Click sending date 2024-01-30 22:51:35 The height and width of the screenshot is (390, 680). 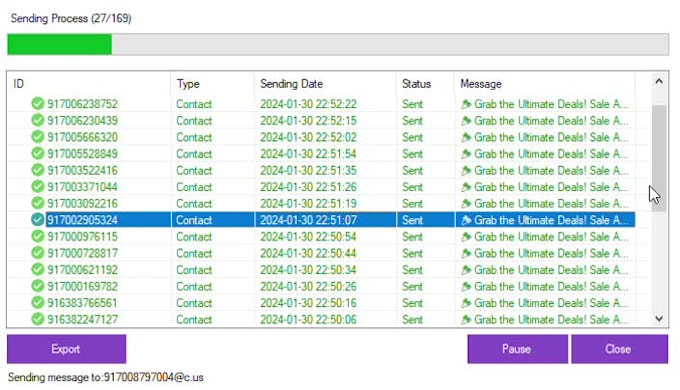(x=308, y=170)
